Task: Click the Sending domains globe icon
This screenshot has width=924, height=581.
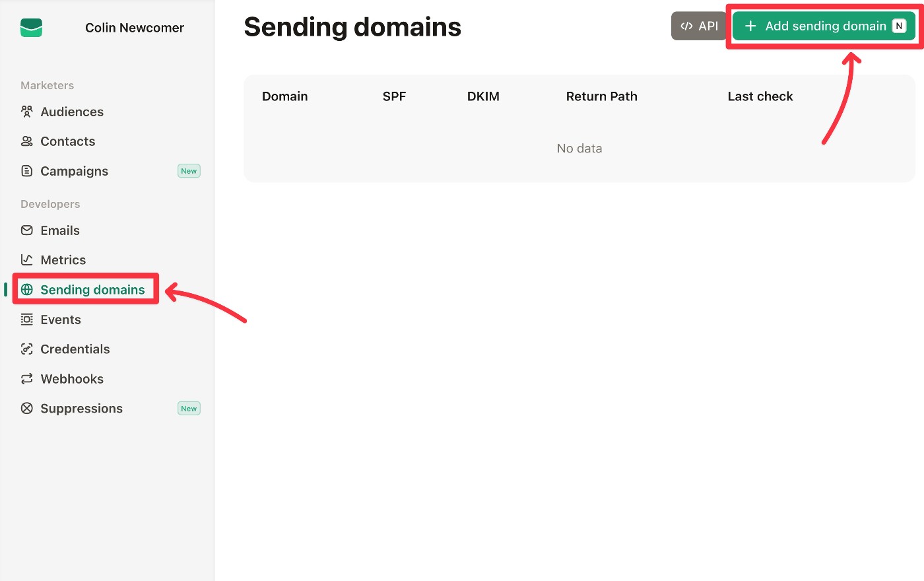Action: tap(27, 290)
